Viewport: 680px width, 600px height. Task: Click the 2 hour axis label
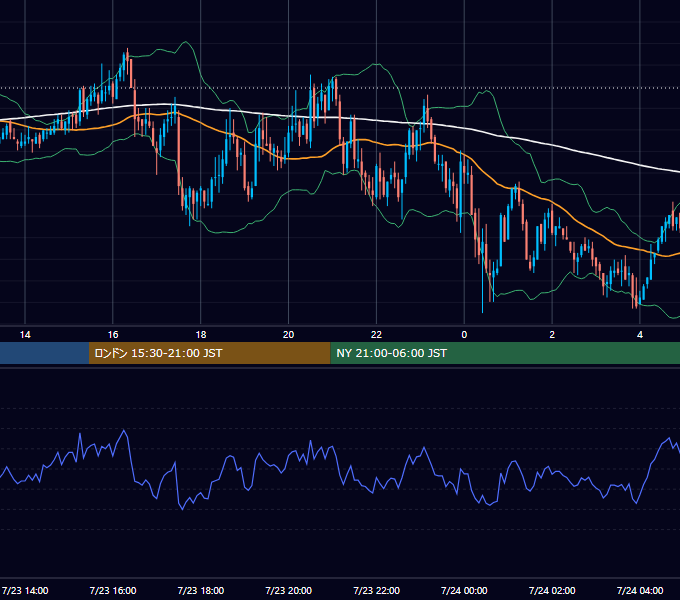pyautogui.click(x=552, y=335)
